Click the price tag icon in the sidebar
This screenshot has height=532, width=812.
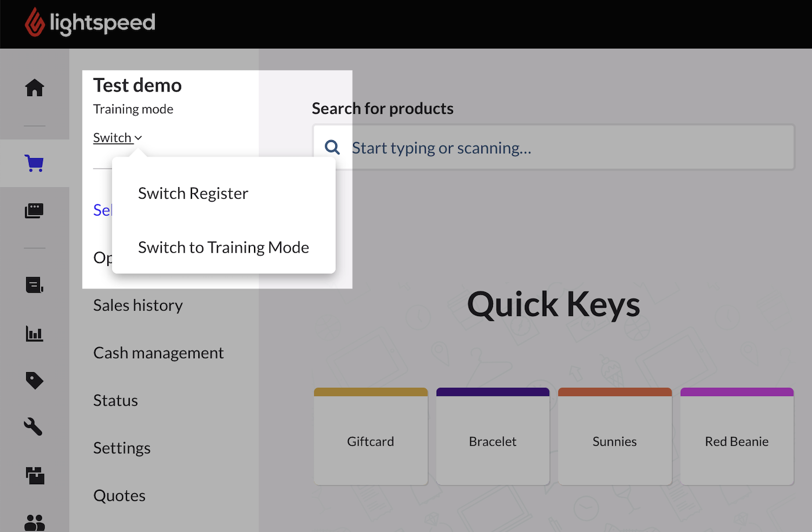(34, 381)
